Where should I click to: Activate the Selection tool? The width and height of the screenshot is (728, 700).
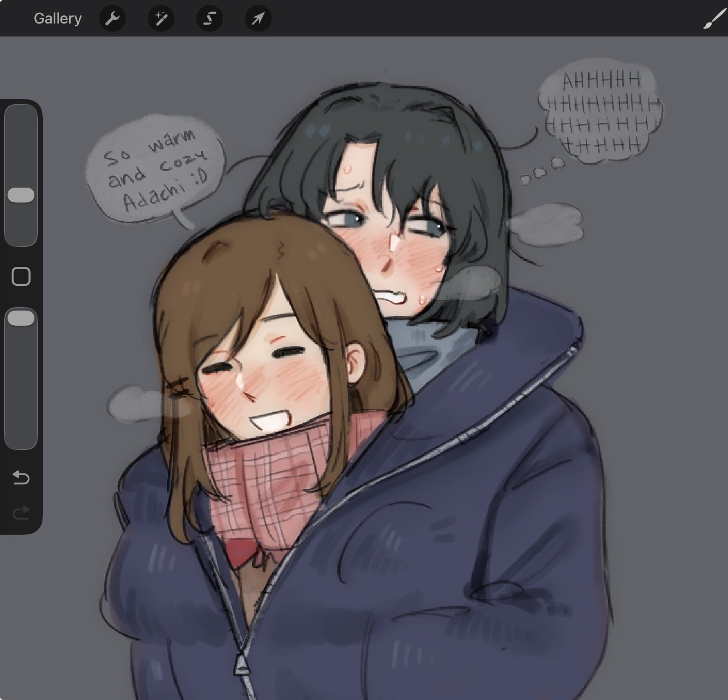tap(210, 18)
